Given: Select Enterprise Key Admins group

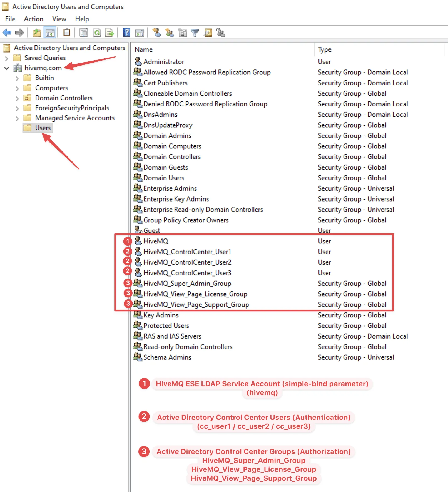Looking at the screenshot, I should pos(176,199).
